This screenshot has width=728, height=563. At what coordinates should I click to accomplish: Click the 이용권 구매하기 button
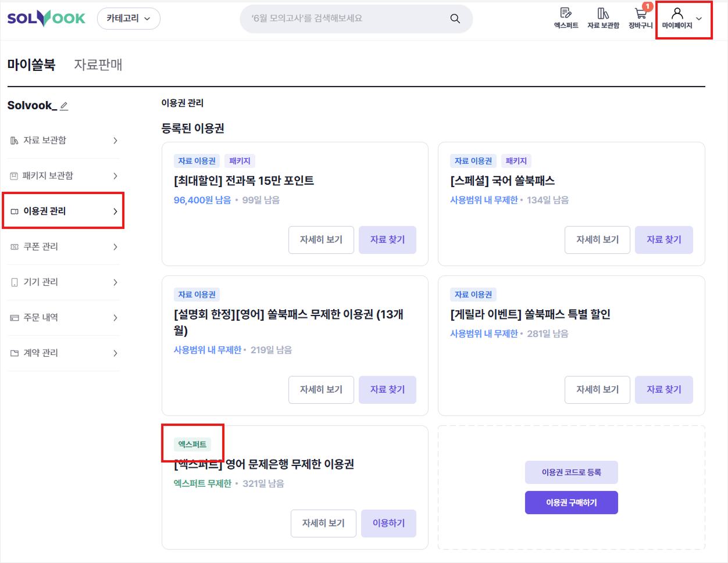[572, 503]
